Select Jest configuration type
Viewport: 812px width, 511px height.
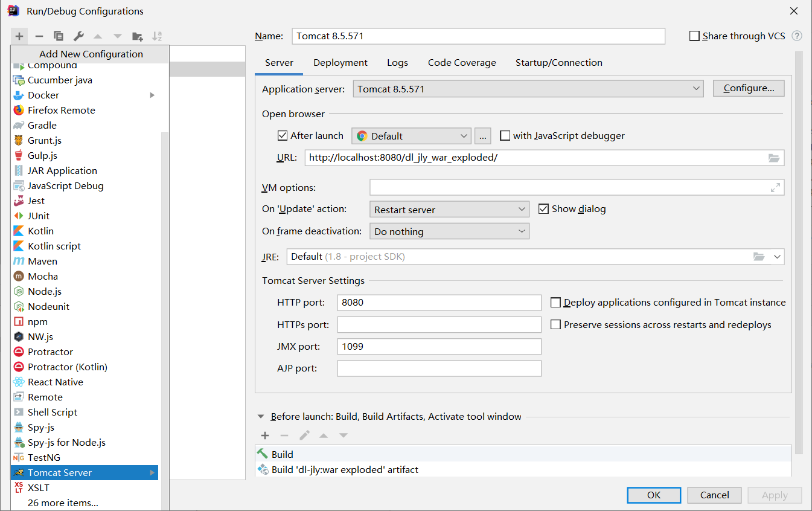coord(85,201)
